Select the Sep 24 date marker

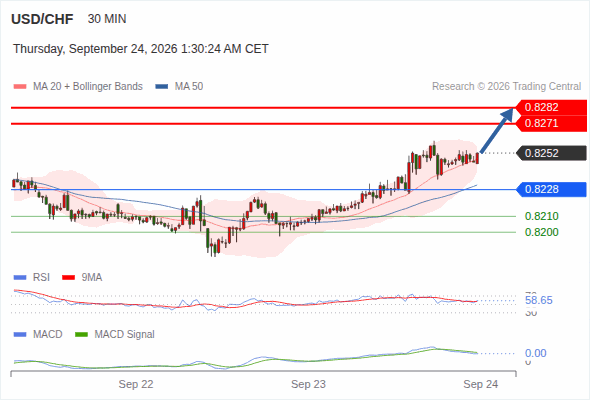coord(481,384)
